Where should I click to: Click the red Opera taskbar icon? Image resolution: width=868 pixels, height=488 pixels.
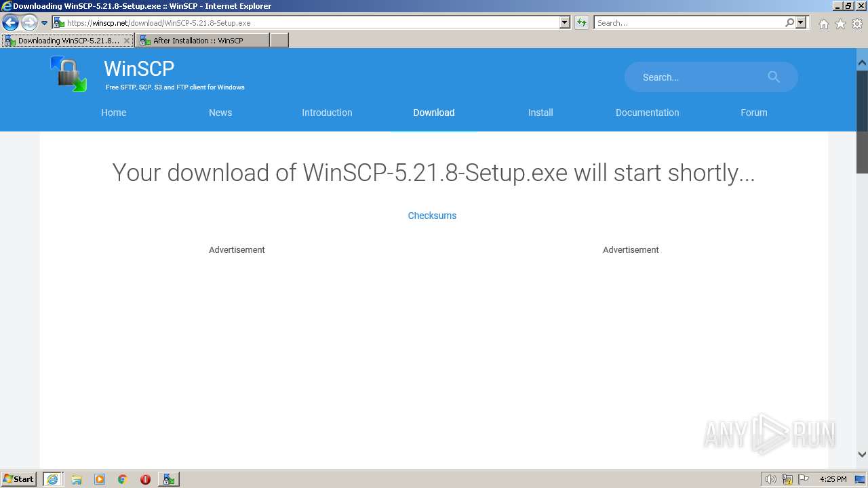[145, 479]
